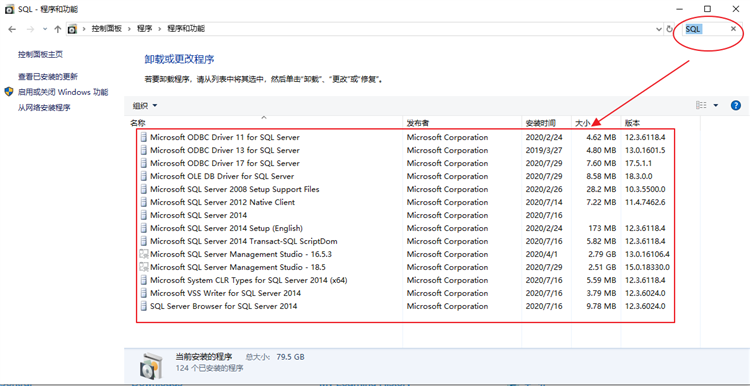The width and height of the screenshot is (750, 386).
Task: Open the view options dropdown arrow
Action: [x=716, y=105]
